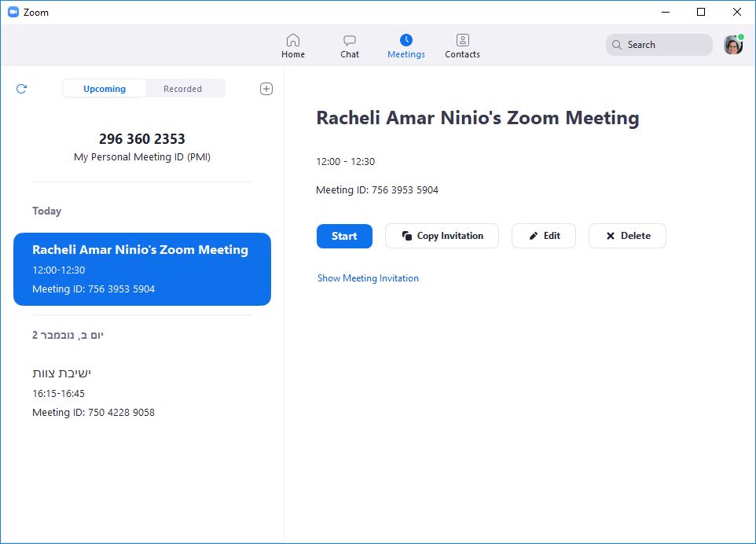The height and width of the screenshot is (544, 756).
Task: Schedule a new meeting with plus icon
Action: pyautogui.click(x=266, y=89)
